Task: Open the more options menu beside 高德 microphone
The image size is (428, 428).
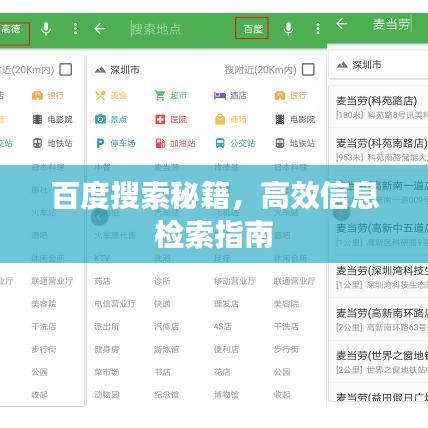Action: pyautogui.click(x=75, y=29)
